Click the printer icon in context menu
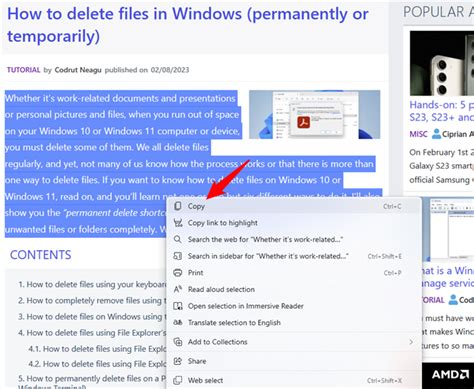The width and height of the screenshot is (474, 389). [x=178, y=273]
